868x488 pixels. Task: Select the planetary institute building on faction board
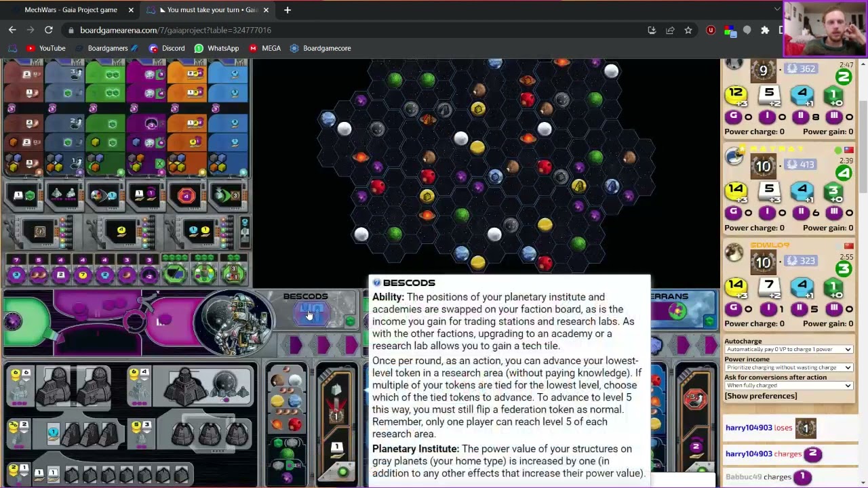(184, 386)
